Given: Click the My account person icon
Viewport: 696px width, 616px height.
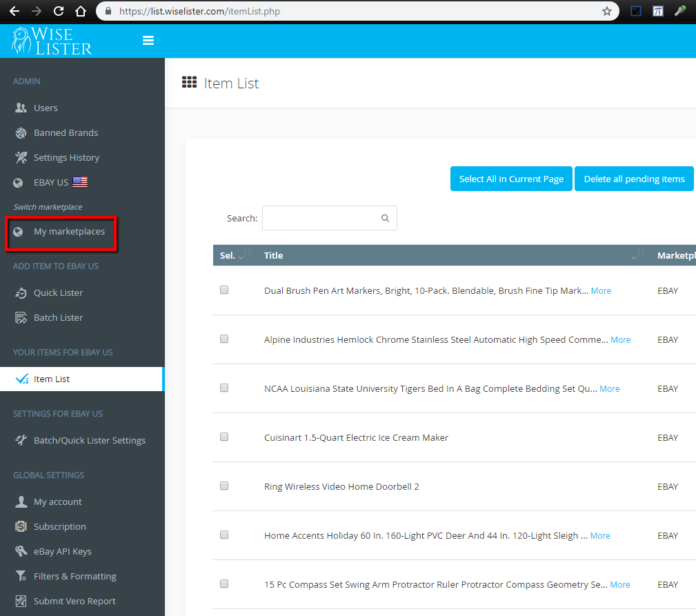Looking at the screenshot, I should coord(21,501).
